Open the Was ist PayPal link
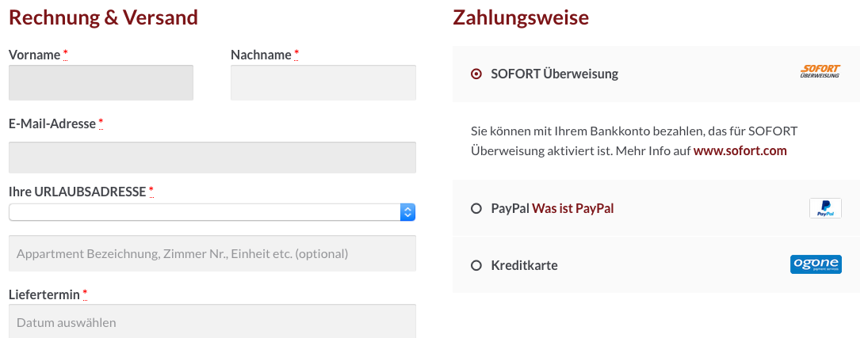The image size is (868, 338). [x=573, y=208]
